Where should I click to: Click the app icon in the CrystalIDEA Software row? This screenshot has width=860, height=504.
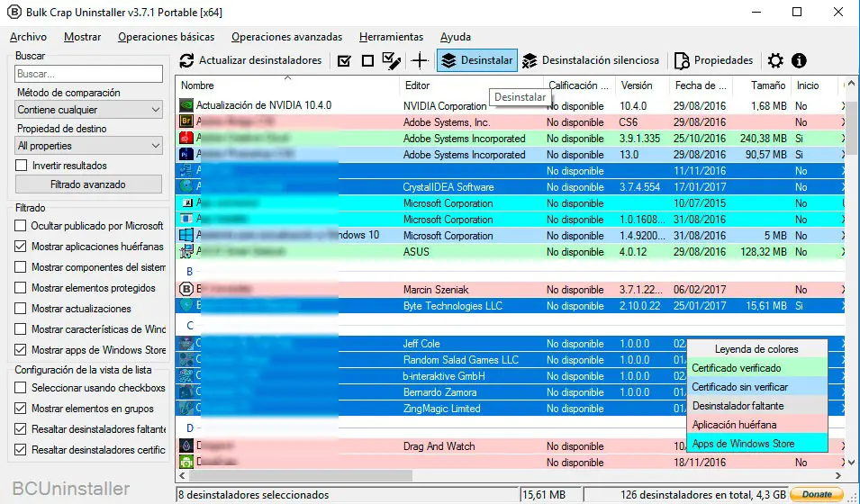[186, 186]
